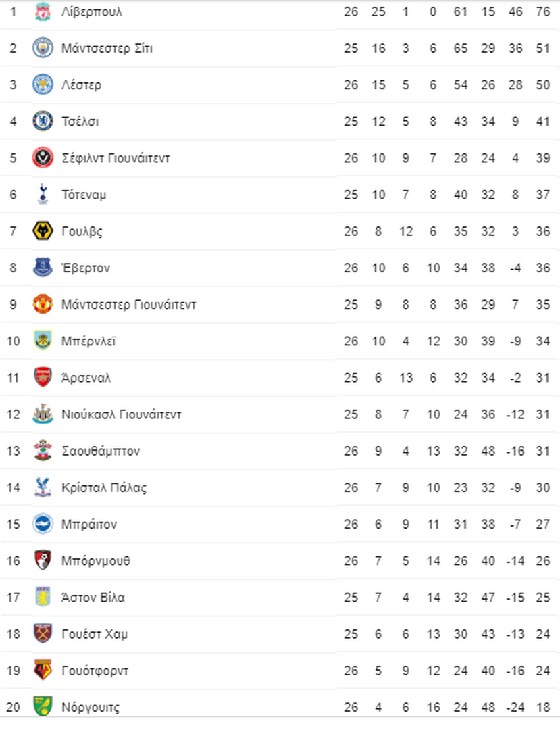The height and width of the screenshot is (730, 560).
Task: Click the Everton club crest icon
Action: click(x=43, y=267)
